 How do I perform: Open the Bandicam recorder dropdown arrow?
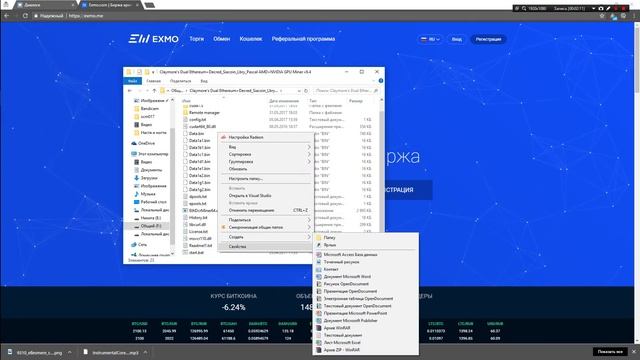pos(593,8)
